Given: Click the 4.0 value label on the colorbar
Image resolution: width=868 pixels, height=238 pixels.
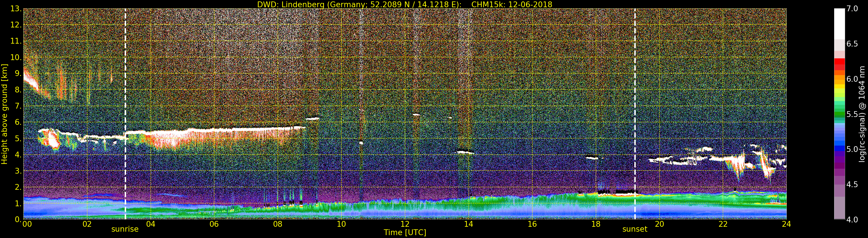Looking at the screenshot, I should (x=852, y=220).
